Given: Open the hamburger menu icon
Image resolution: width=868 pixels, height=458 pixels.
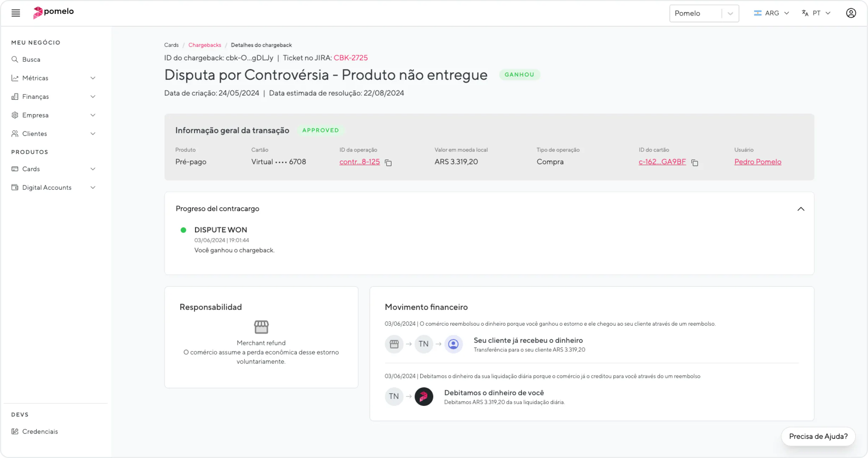Looking at the screenshot, I should pyautogui.click(x=16, y=13).
